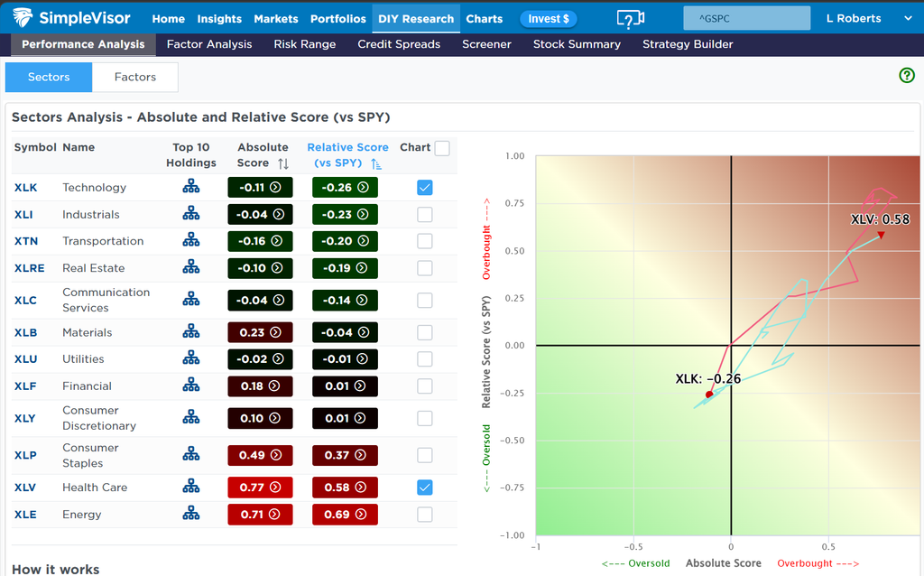Check the XLU Utilities chart checkbox
This screenshot has height=576, width=924.
(x=425, y=359)
